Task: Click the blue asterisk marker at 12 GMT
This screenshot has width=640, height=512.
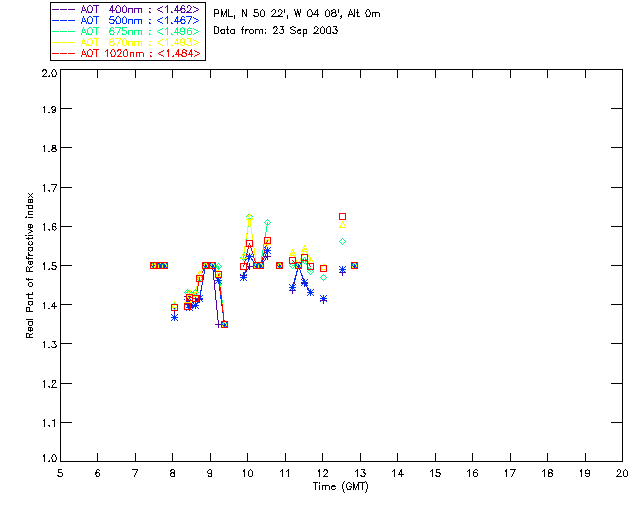Action: tap(323, 299)
